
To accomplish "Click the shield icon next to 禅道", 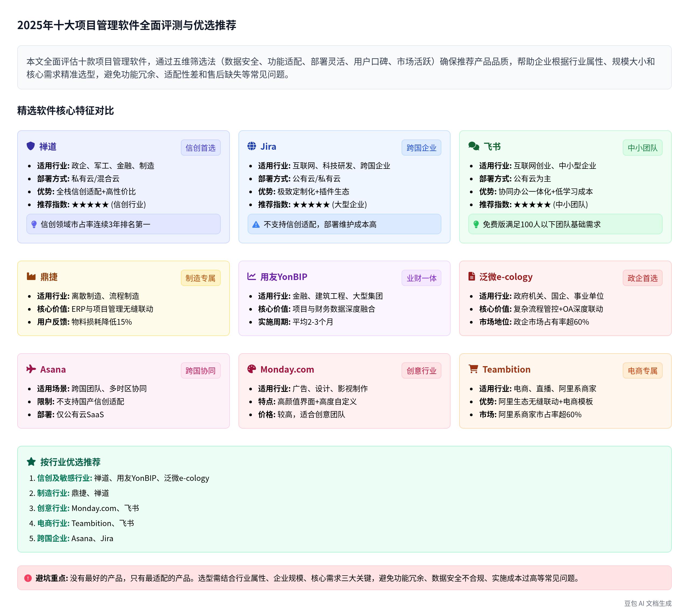I will point(31,146).
